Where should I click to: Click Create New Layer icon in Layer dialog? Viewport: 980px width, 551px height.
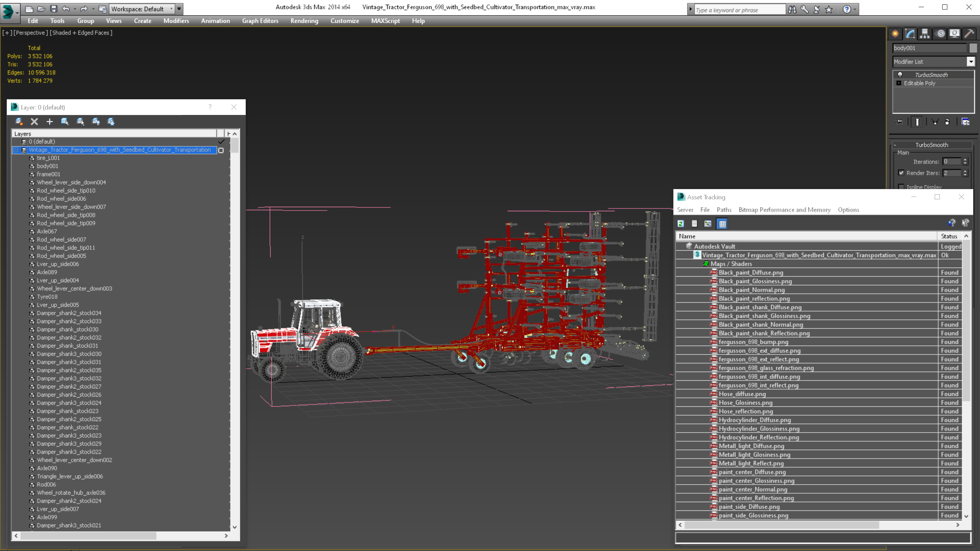pyautogui.click(x=19, y=122)
